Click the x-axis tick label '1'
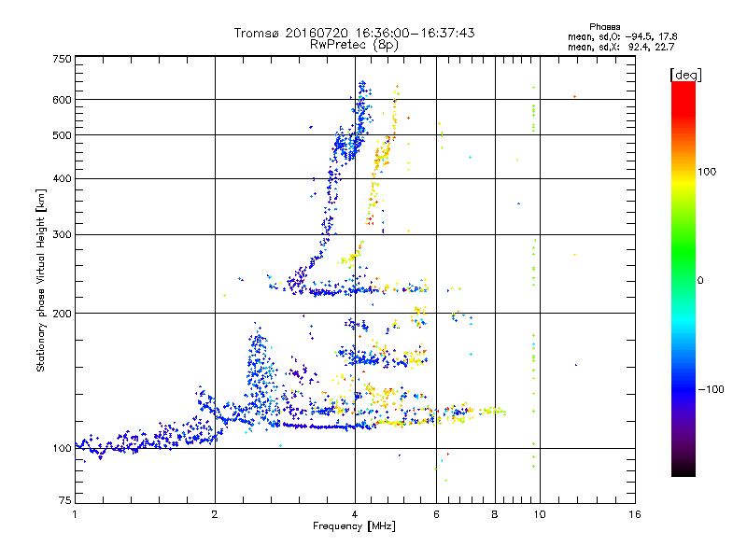Viewport: 747px width, 560px height. click(x=75, y=514)
